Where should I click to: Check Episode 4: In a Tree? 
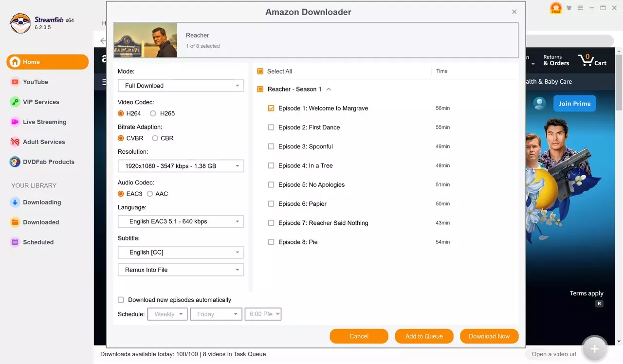click(271, 165)
